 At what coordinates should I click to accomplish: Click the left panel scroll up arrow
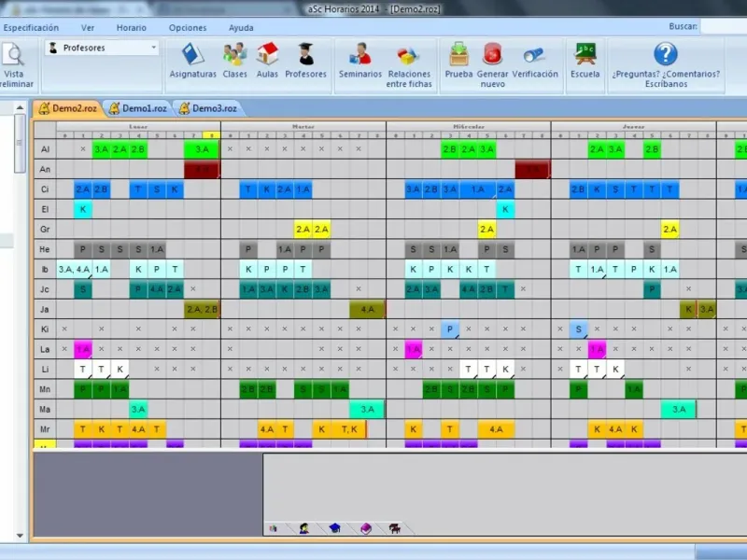20,107
